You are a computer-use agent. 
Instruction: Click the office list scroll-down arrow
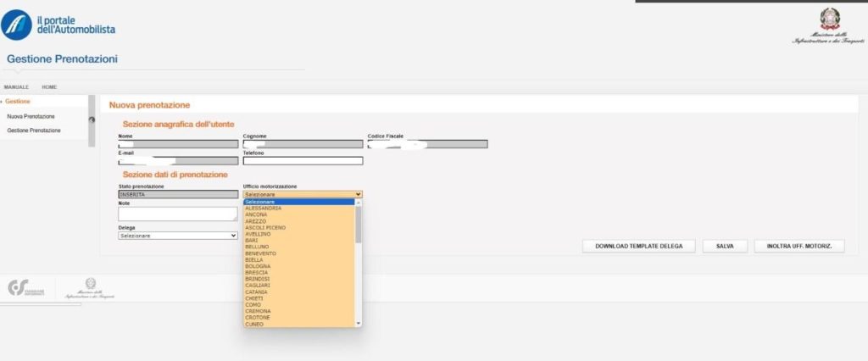pyautogui.click(x=359, y=323)
